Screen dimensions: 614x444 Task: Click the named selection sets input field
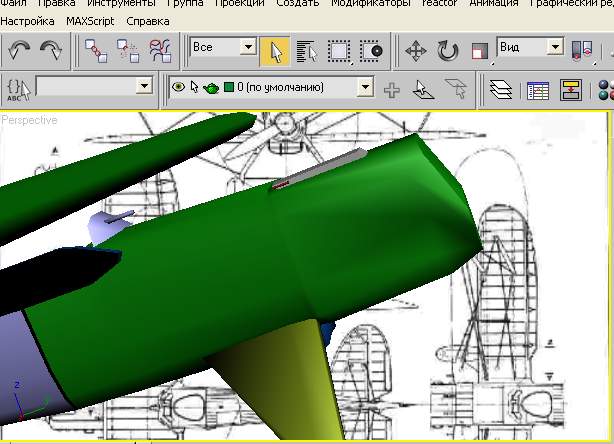(85, 88)
